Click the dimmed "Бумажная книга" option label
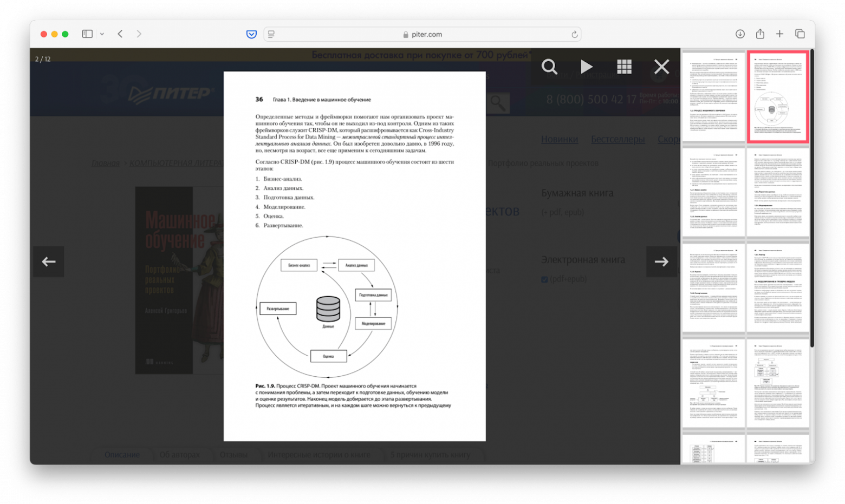Image resolution: width=845 pixels, height=504 pixels. (x=577, y=193)
